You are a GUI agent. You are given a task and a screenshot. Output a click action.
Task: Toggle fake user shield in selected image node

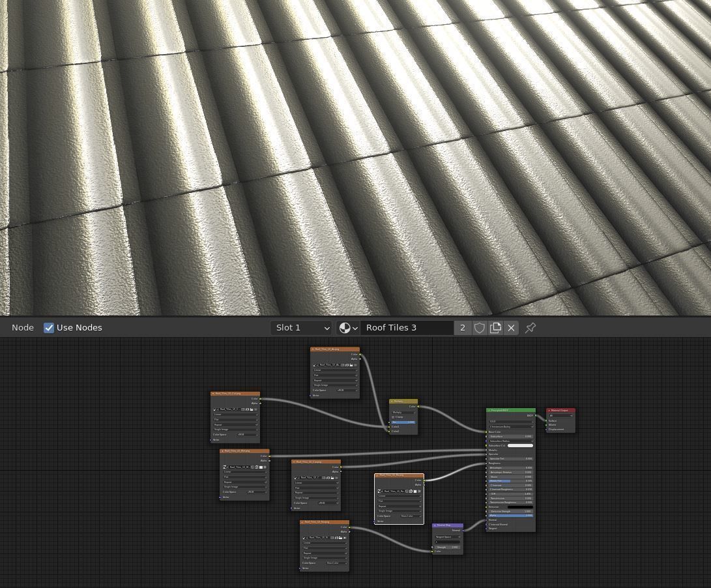point(407,491)
